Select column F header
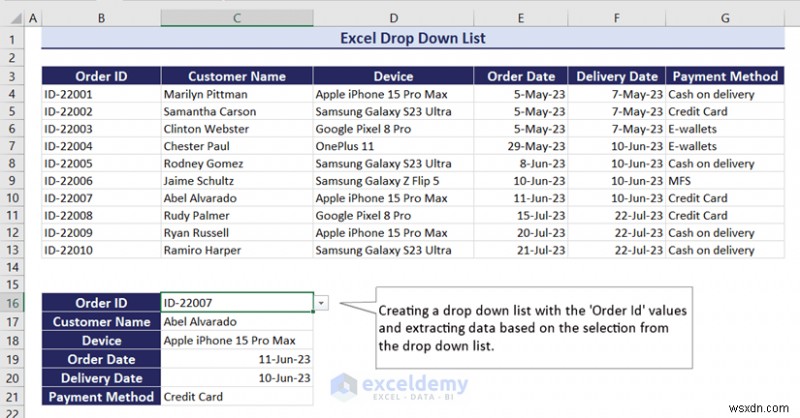800x418 pixels. click(x=616, y=18)
